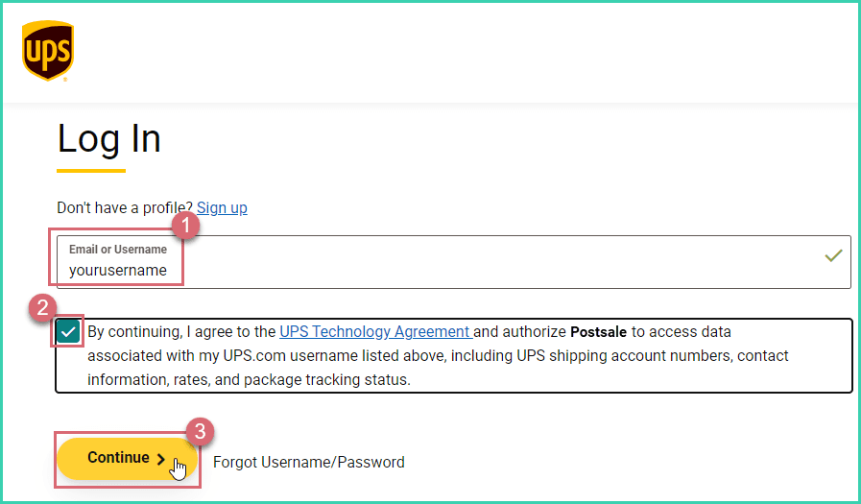Focus the Email or Username field
Screen dimensions: 861x504
pyautogui.click(x=480, y=261)
